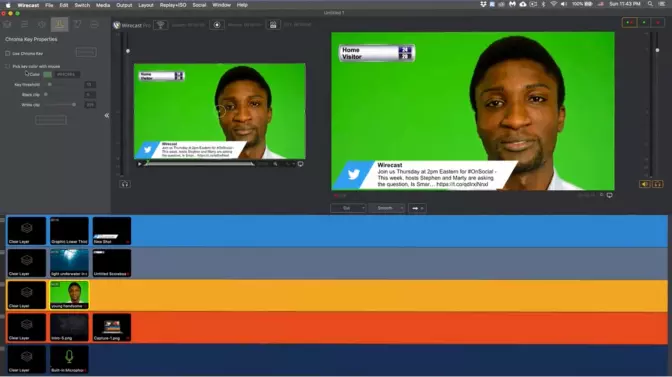Click the White clip value field
The image size is (672, 377).
click(90, 105)
